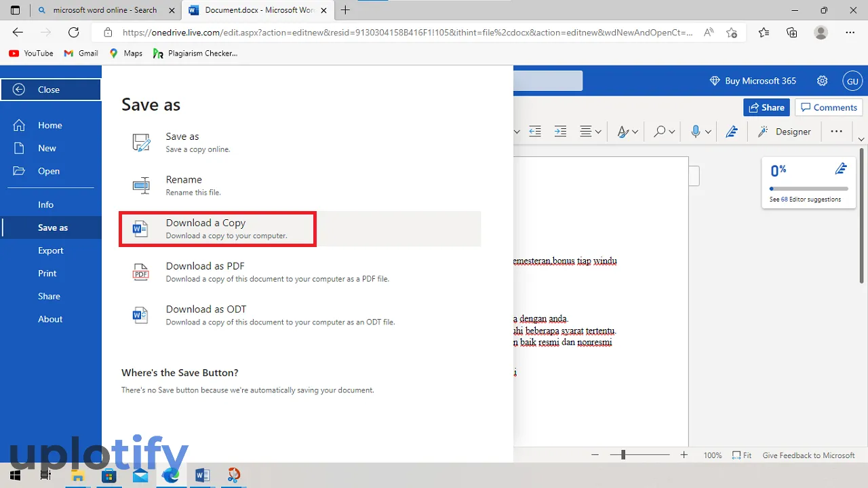This screenshot has height=488, width=868.
Task: Click the decrease indent icon
Action: pos(535,132)
